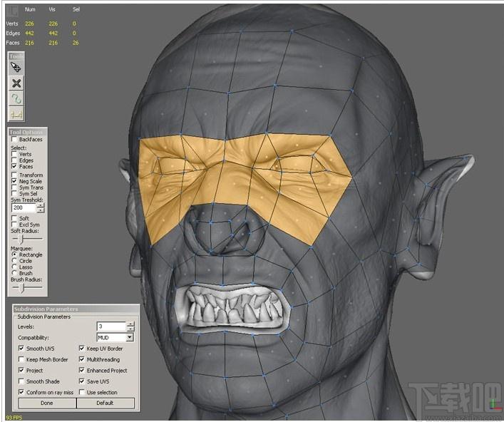Select the Lasso marquee option
The image size is (504, 422).
pyautogui.click(x=14, y=267)
